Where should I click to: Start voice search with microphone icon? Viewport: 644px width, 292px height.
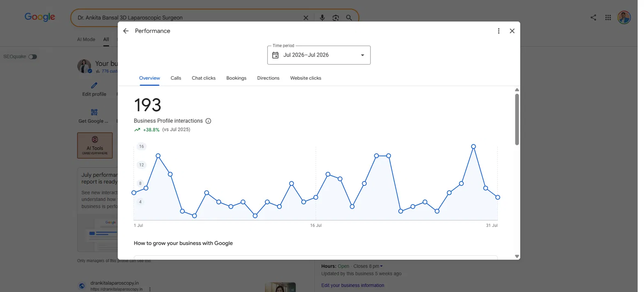pos(322,18)
